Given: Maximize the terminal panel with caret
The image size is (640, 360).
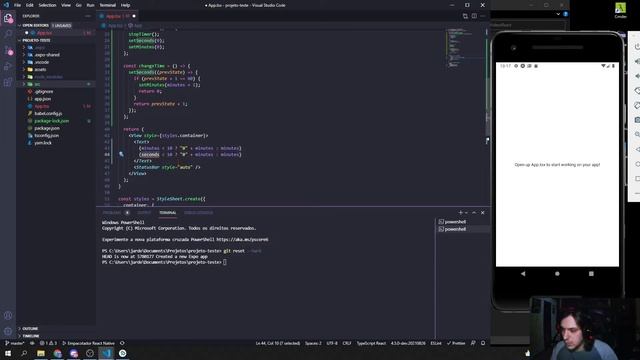Looking at the screenshot, I should click(474, 213).
